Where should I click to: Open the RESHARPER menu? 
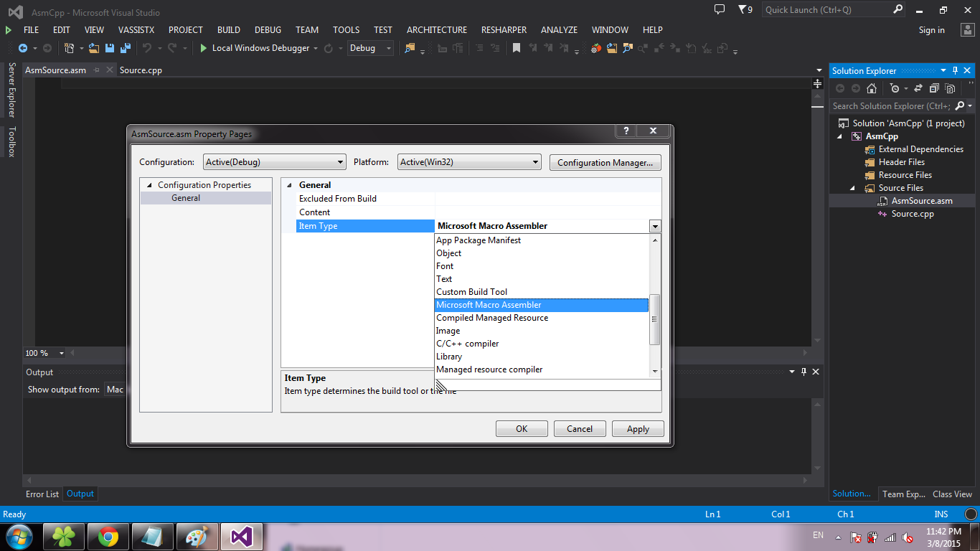[x=504, y=30]
